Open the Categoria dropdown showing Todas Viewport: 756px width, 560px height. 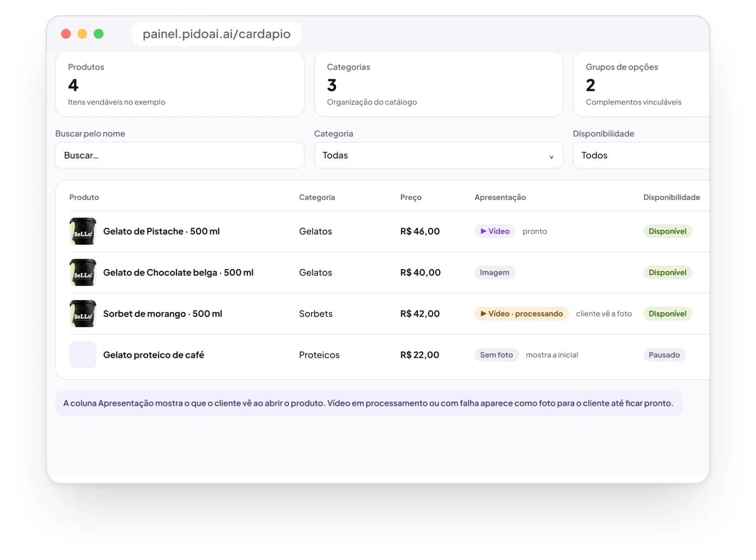click(x=438, y=155)
